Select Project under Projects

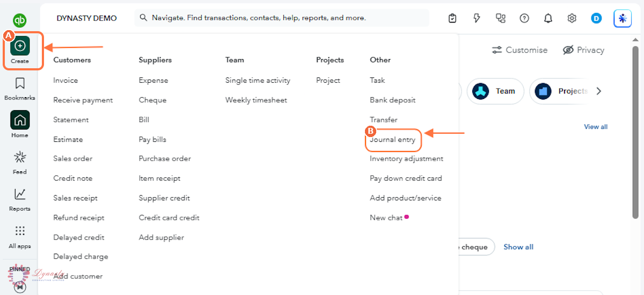pos(328,81)
